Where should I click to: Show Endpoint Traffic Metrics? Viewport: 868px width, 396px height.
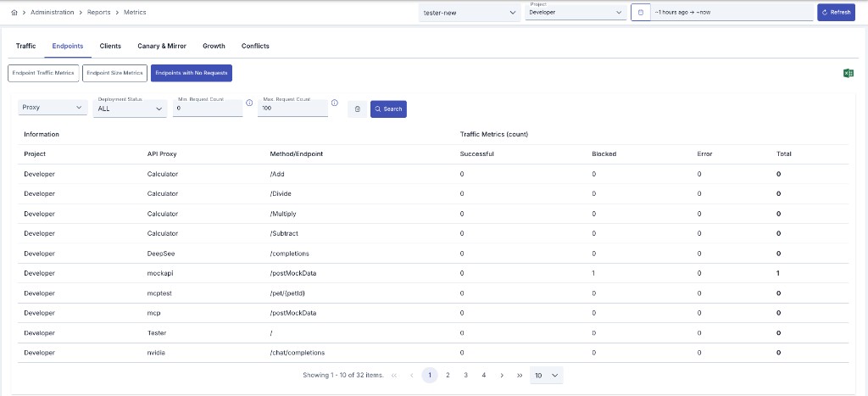43,73
